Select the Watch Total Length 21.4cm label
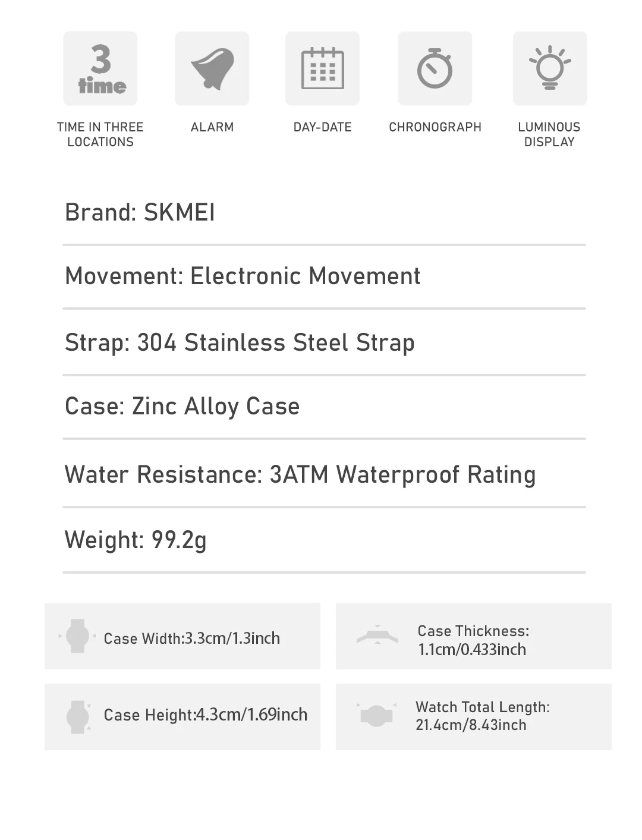This screenshot has width=642, height=840. pos(483,716)
